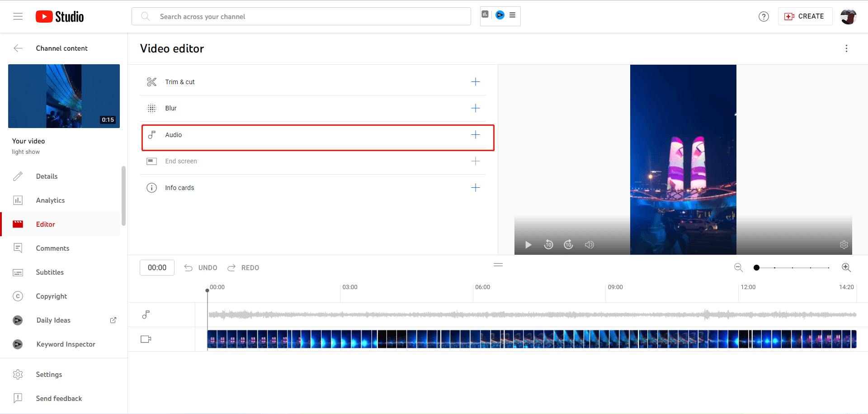Add a Trim & cut with plus

(x=476, y=82)
